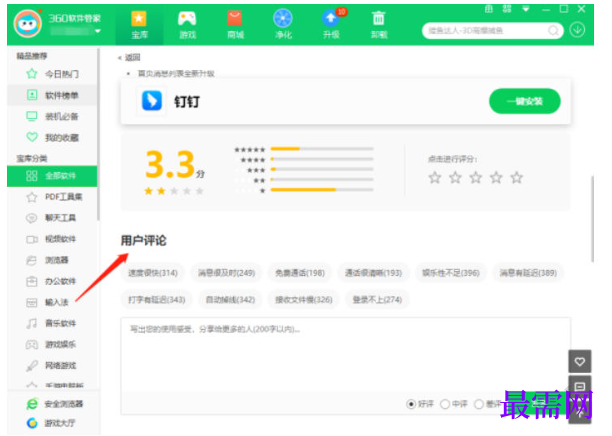Select 游戏娱乐 category

point(52,344)
